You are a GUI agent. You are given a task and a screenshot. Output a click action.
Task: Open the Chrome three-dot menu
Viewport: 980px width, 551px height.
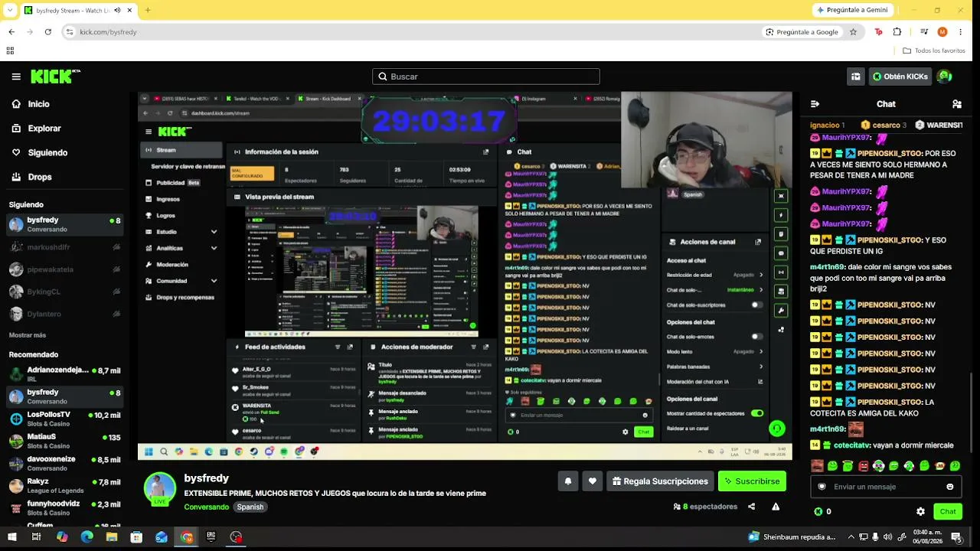[960, 32]
